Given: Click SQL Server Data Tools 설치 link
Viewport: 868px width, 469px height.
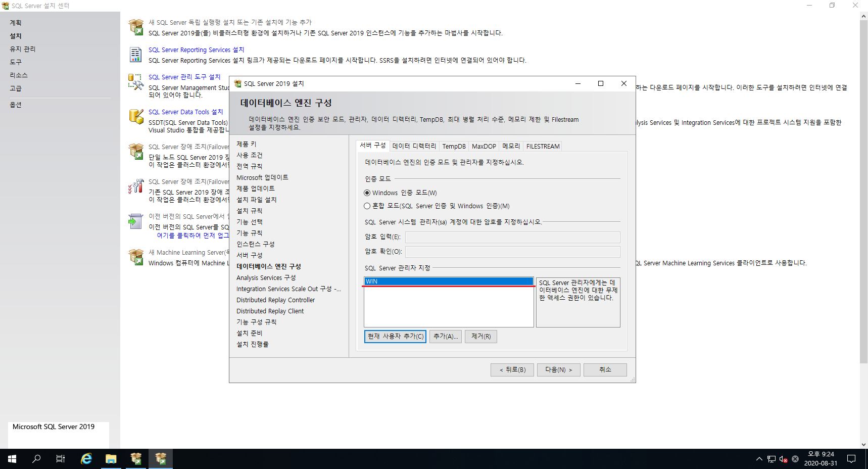Looking at the screenshot, I should 185,112.
